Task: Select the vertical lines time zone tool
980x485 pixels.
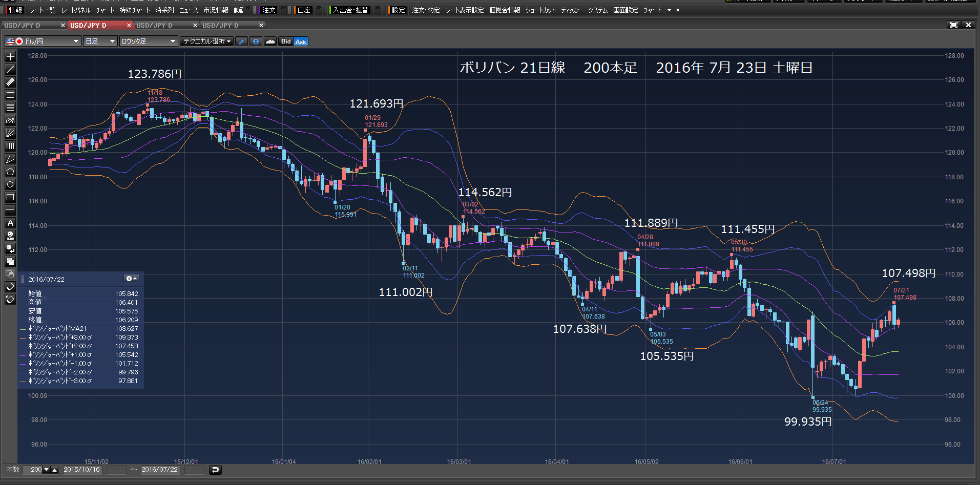Action: 10,146
